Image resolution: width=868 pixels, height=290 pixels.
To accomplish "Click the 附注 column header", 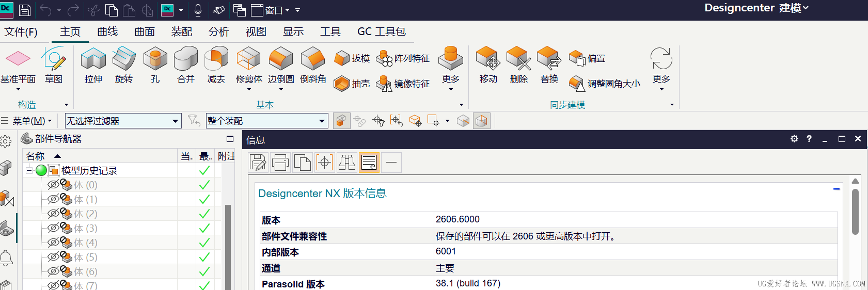I will coord(226,156).
